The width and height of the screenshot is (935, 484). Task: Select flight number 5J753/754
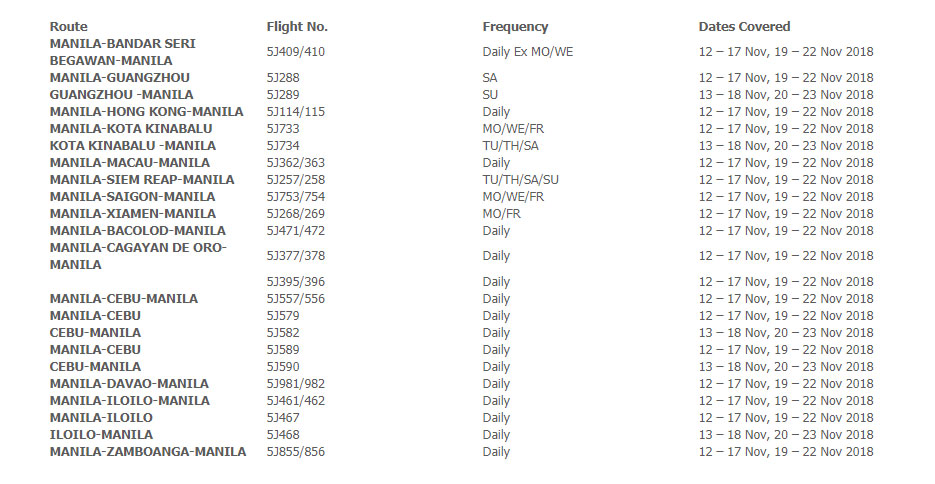click(296, 197)
